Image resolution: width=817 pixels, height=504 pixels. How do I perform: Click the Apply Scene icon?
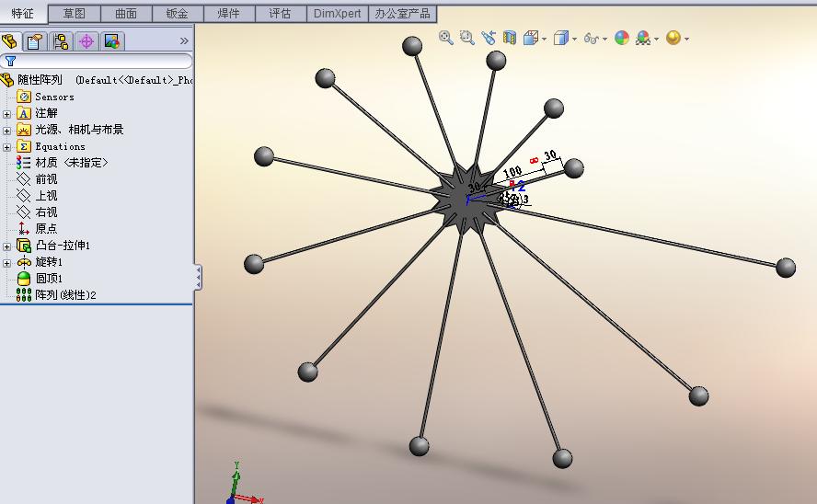pos(643,38)
